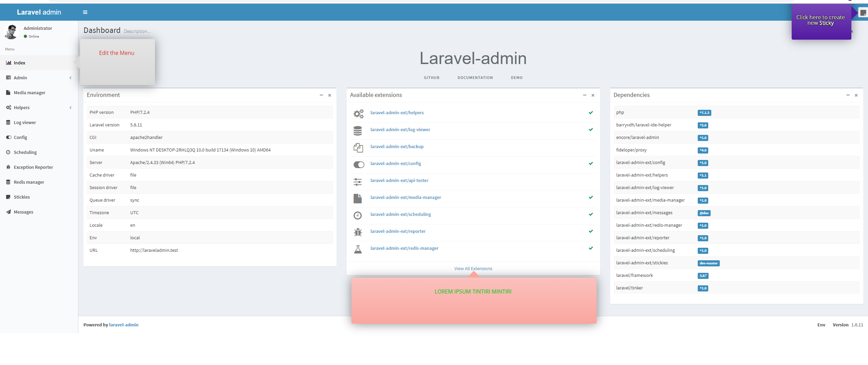Expand the Helpers submenu chevron
Screen dimensions: 868x365
[x=71, y=107]
